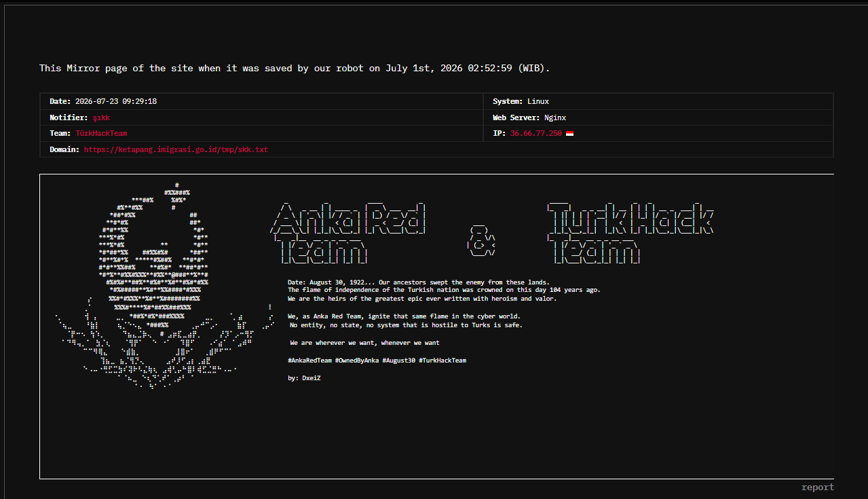This screenshot has width=868, height=499.
Task: Click the line starting 'Date: August 30, 1922'
Action: 419,282
